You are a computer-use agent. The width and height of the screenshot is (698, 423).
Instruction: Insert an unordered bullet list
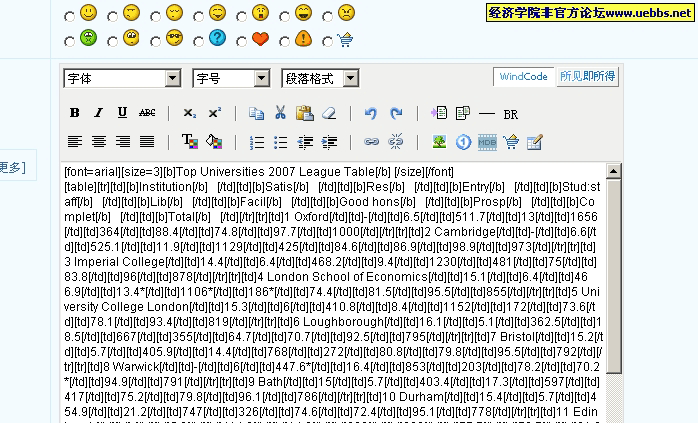pos(281,142)
